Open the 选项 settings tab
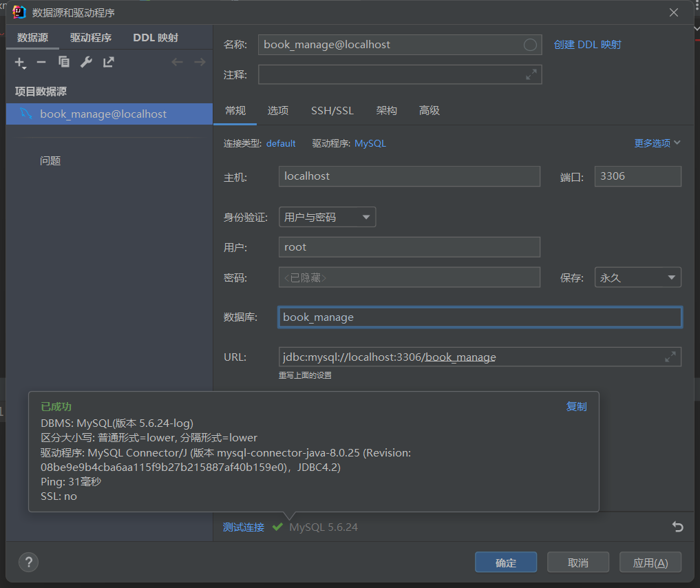The height and width of the screenshot is (588, 700). 277,110
